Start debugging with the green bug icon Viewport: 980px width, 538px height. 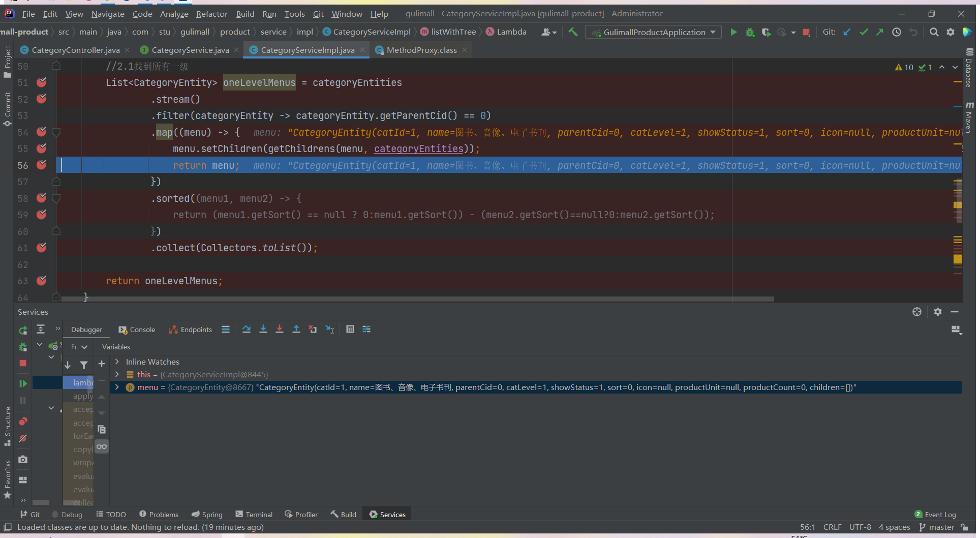(x=750, y=32)
